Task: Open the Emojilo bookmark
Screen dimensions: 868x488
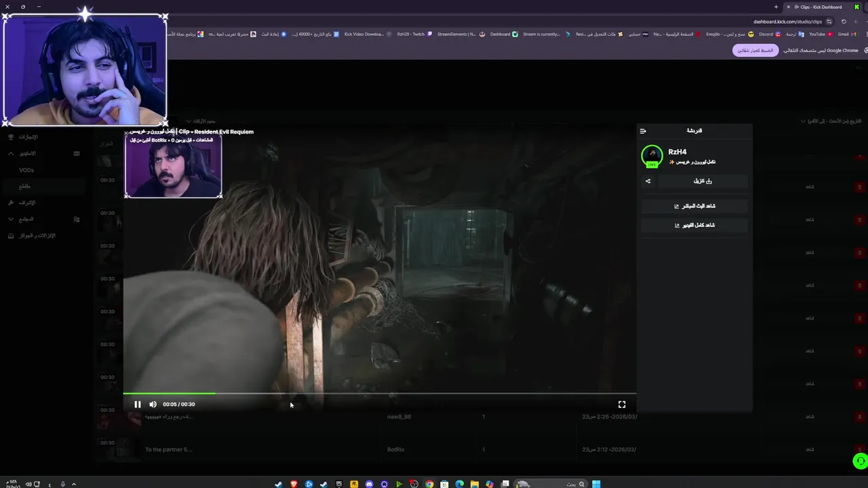Action: pos(730,34)
